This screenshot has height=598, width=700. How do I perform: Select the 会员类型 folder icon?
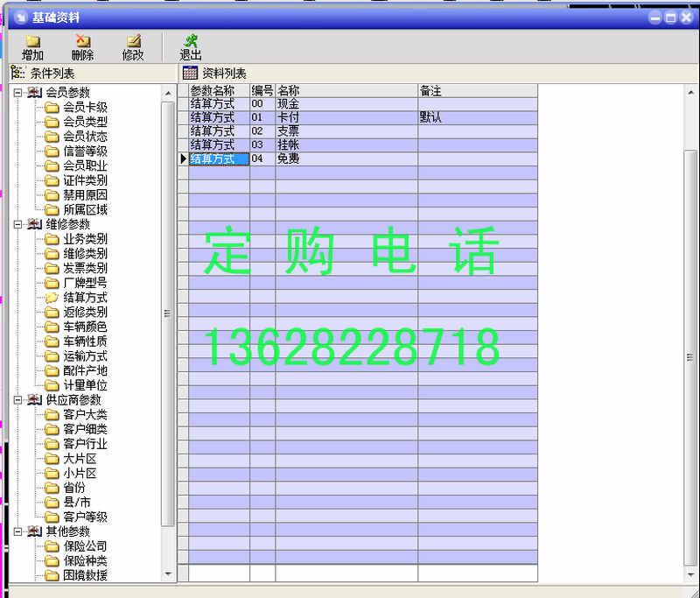coord(52,122)
